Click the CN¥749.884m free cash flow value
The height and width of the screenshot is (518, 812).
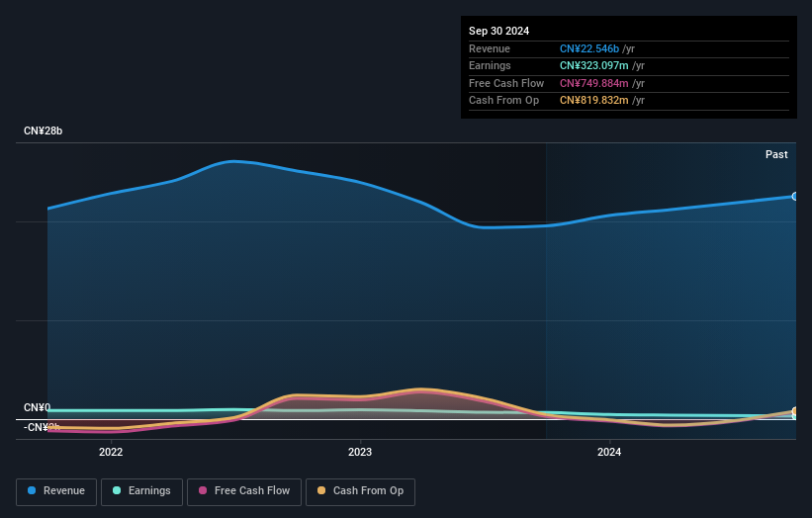[594, 83]
